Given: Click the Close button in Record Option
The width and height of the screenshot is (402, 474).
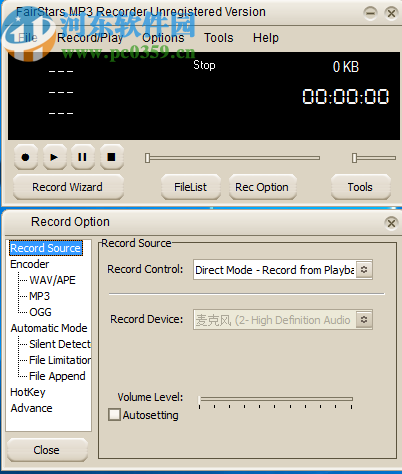Looking at the screenshot, I should [47, 450].
